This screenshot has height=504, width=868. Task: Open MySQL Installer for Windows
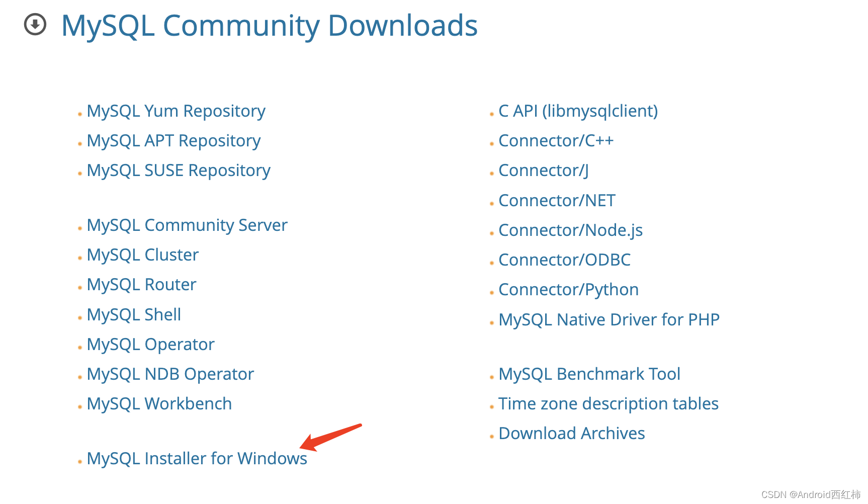pyautogui.click(x=197, y=459)
